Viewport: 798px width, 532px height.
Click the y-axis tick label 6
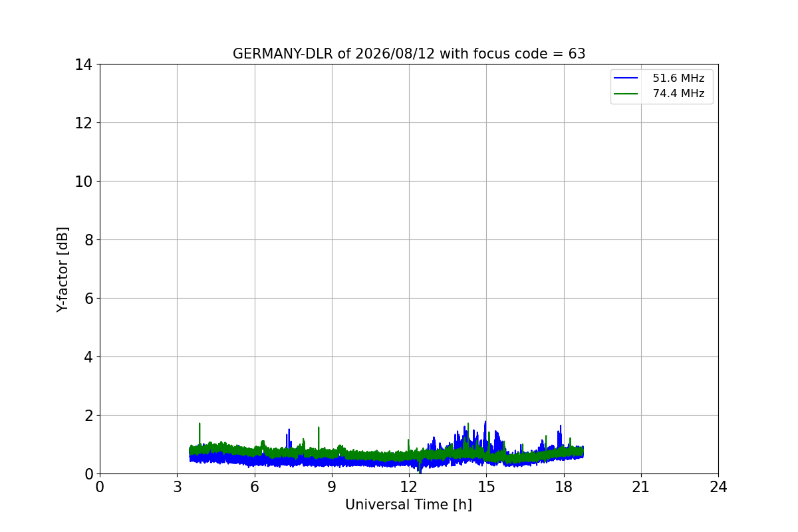[88, 299]
